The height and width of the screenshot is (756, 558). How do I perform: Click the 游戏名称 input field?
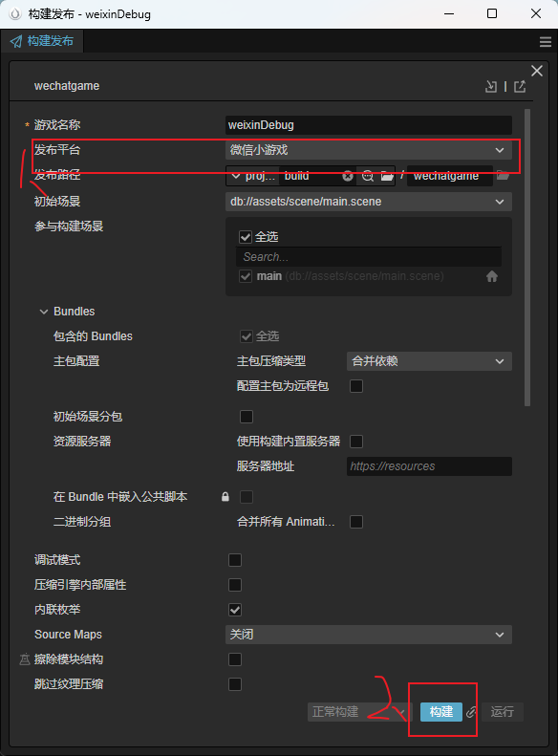[x=368, y=125]
